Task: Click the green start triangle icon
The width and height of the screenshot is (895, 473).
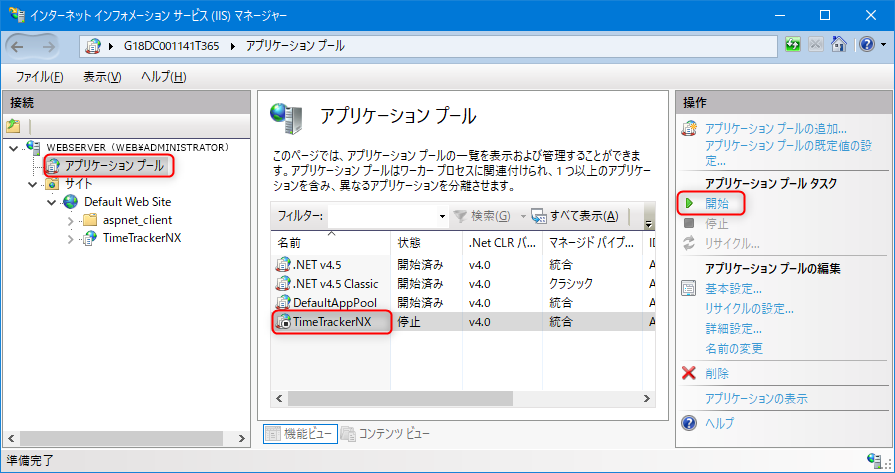Action: [690, 203]
